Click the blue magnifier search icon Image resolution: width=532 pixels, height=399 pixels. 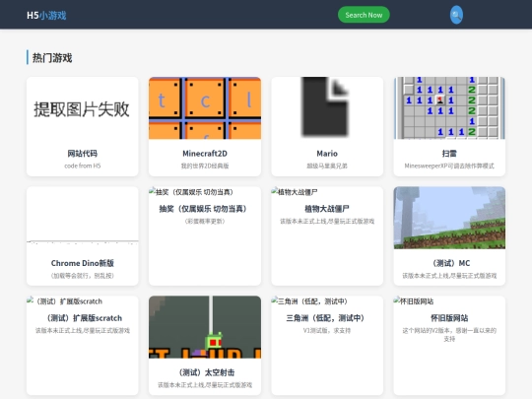pos(456,15)
